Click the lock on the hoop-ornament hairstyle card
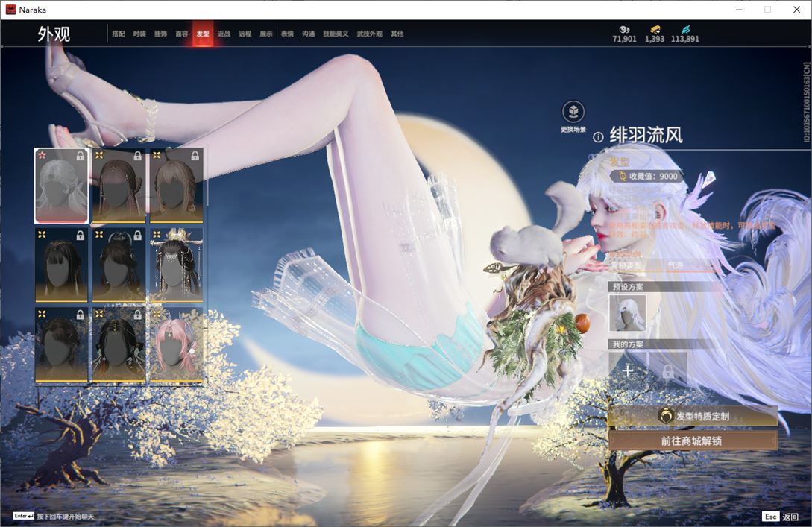812x527 pixels. coord(138,236)
